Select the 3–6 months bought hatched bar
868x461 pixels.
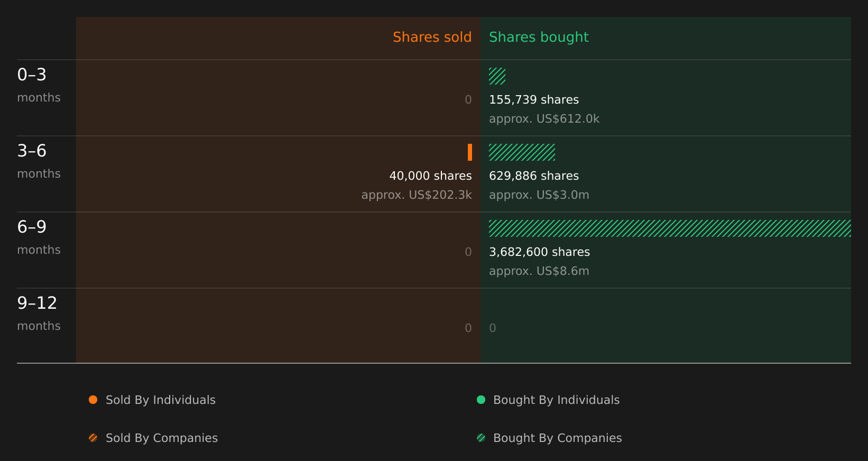522,152
